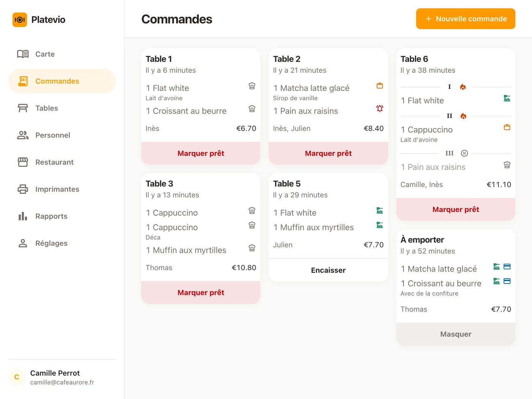Screen dimensions: 532x399
Task: Click the chef hat icon for Table 6 Pain aux raisins
Action: (x=507, y=165)
